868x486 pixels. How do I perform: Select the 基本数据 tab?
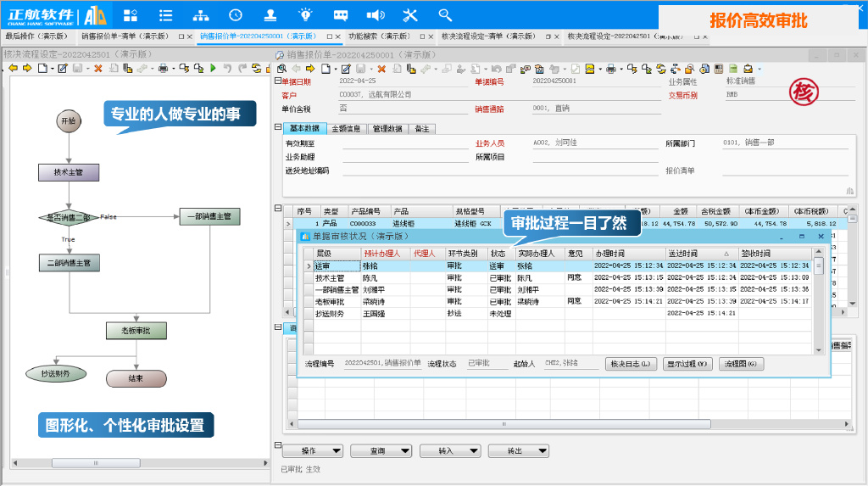[x=304, y=128]
